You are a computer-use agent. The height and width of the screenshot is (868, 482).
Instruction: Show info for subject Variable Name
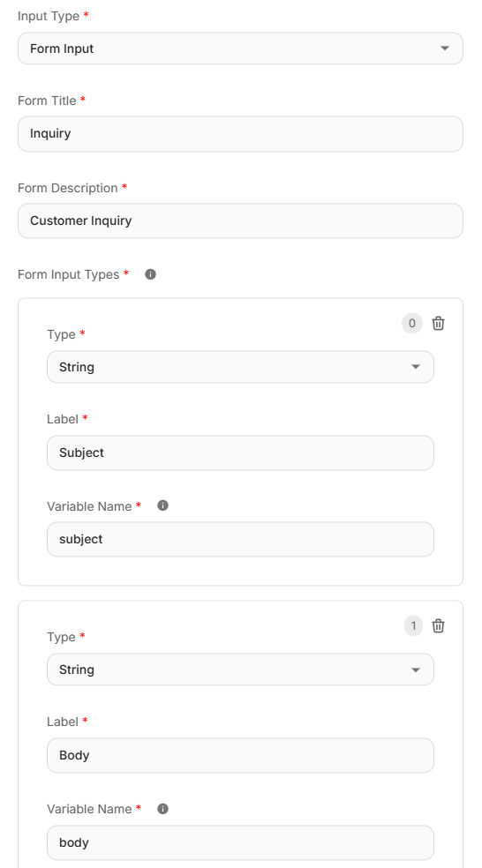coord(163,505)
